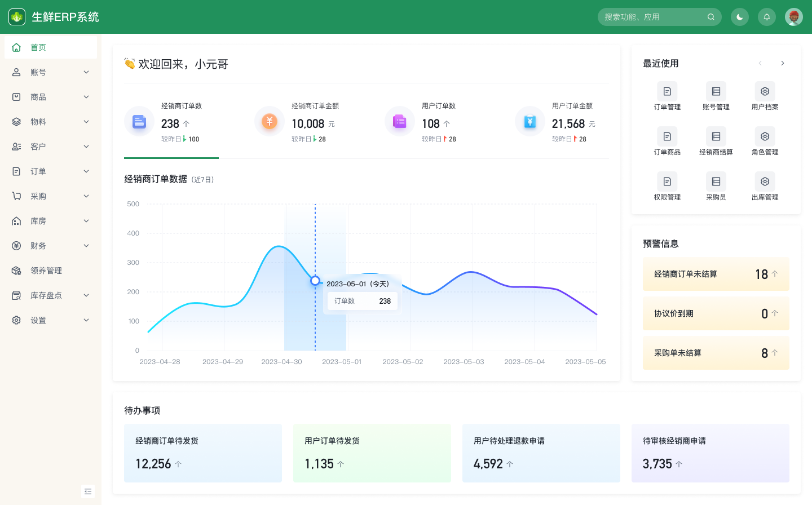
Task: Expand the 物料 menu chevron
Action: 86,122
